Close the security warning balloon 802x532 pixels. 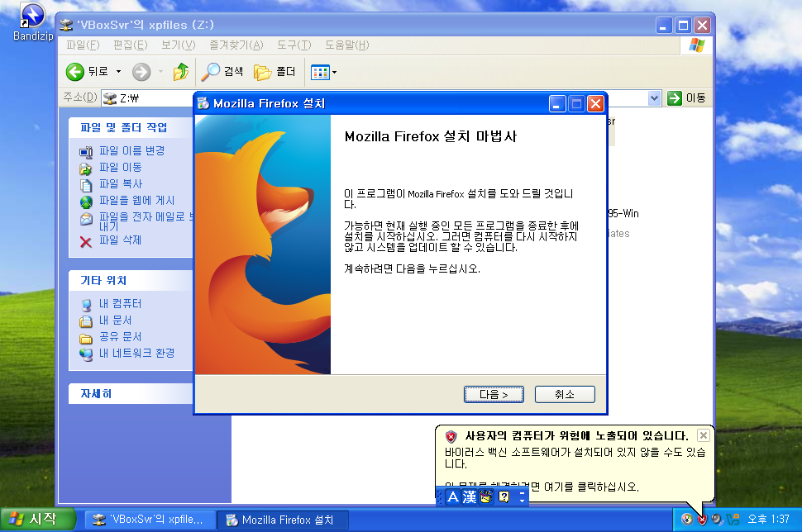pos(704,435)
